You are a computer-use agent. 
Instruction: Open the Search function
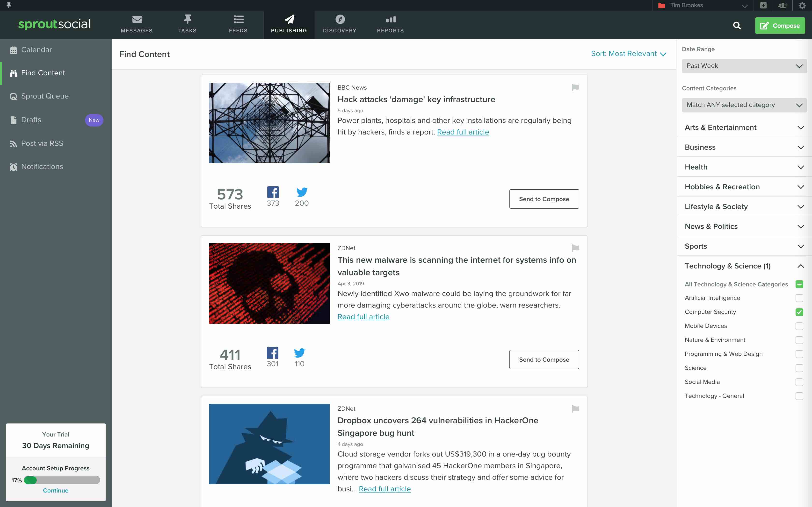pos(737,26)
